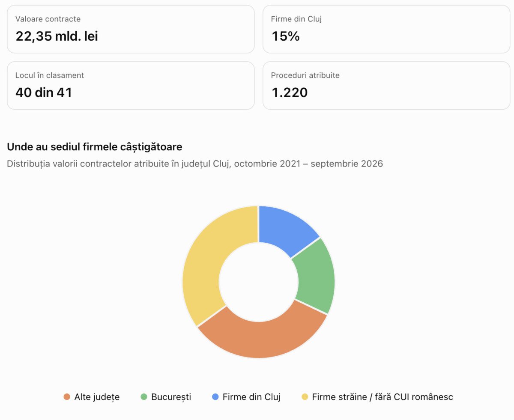Screen dimensions: 514x420
Task: Click the heading Unde au sediul firmele câștigătoare
Action: point(95,147)
